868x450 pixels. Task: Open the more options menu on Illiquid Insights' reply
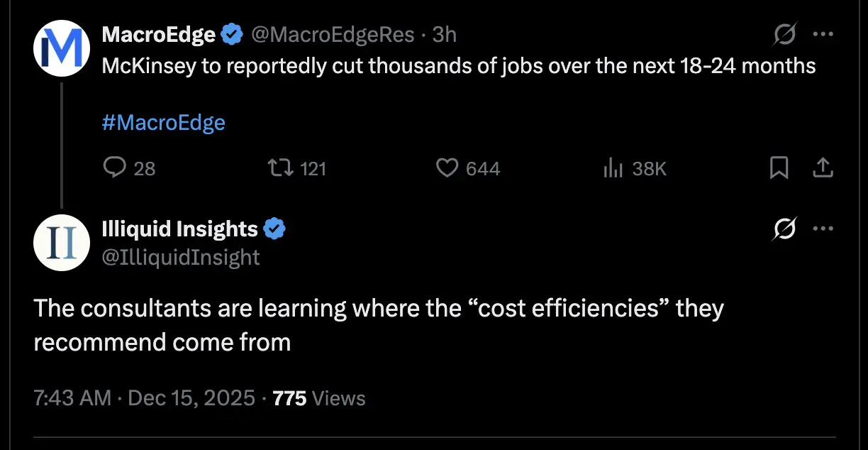(823, 229)
